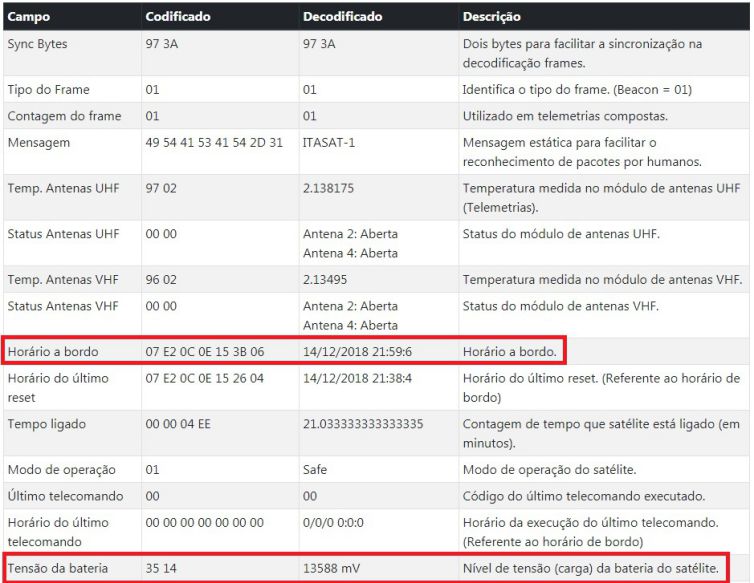Click the 'Codificado' column header
754x583 pixels.
(x=178, y=17)
